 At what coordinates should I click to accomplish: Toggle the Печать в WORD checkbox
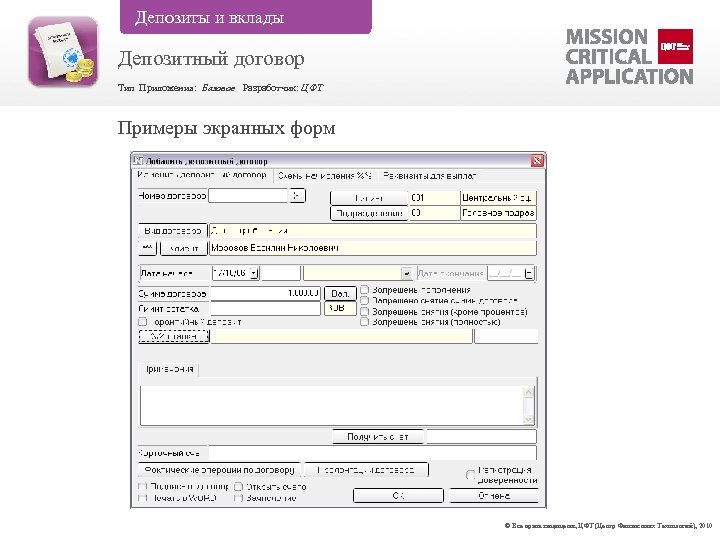coord(143,498)
